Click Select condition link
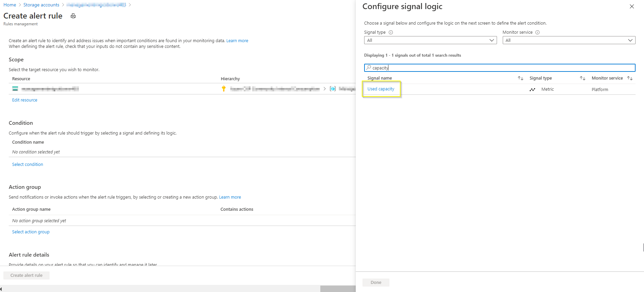Image resolution: width=644 pixels, height=292 pixels. tap(28, 165)
